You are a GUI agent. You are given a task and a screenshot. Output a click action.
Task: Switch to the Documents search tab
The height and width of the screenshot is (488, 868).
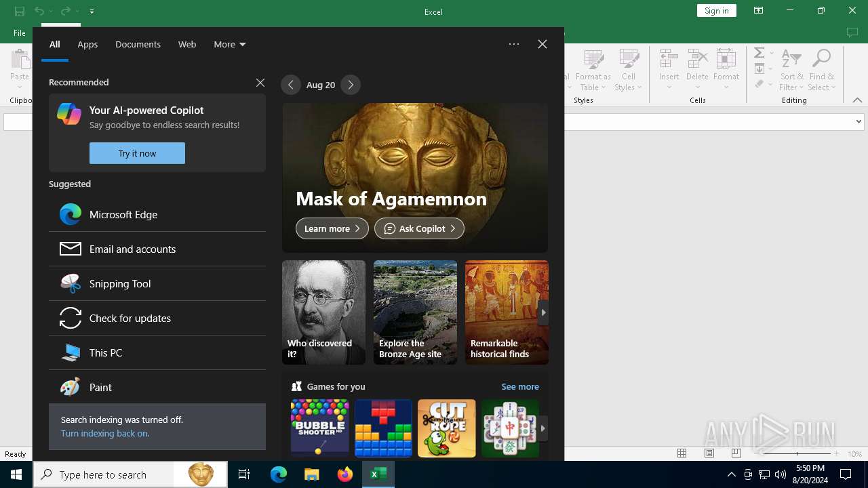pyautogui.click(x=138, y=44)
